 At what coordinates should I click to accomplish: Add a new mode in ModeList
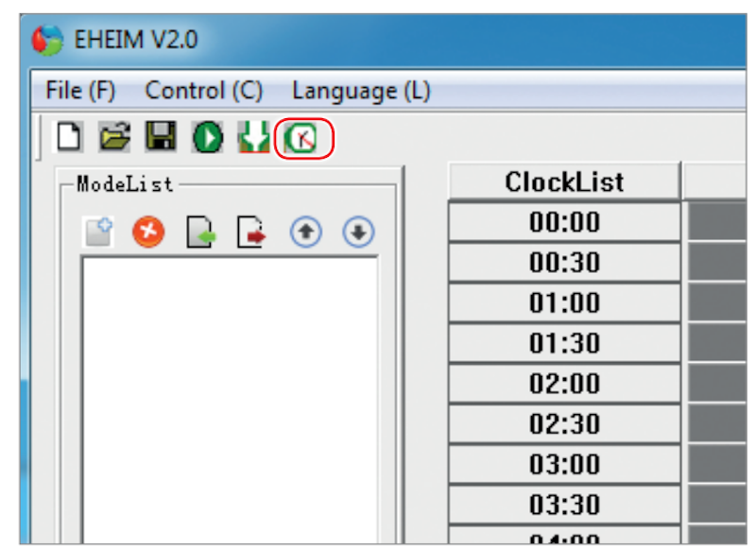[99, 232]
